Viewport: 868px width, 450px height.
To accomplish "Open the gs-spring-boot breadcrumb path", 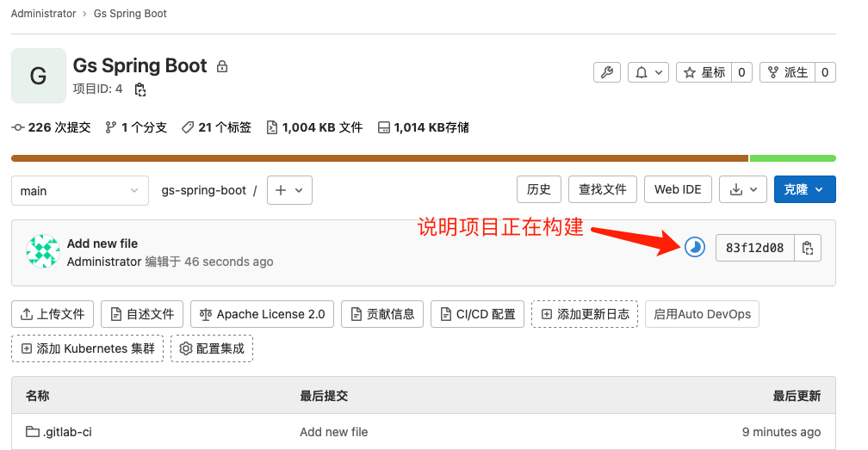I will (204, 190).
